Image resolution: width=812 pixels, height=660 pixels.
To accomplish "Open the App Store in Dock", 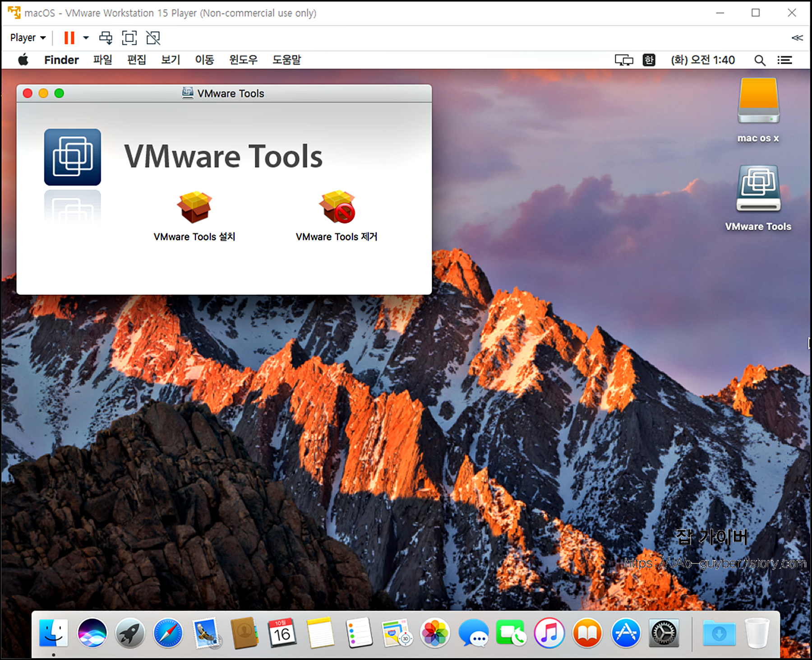I will click(x=626, y=633).
